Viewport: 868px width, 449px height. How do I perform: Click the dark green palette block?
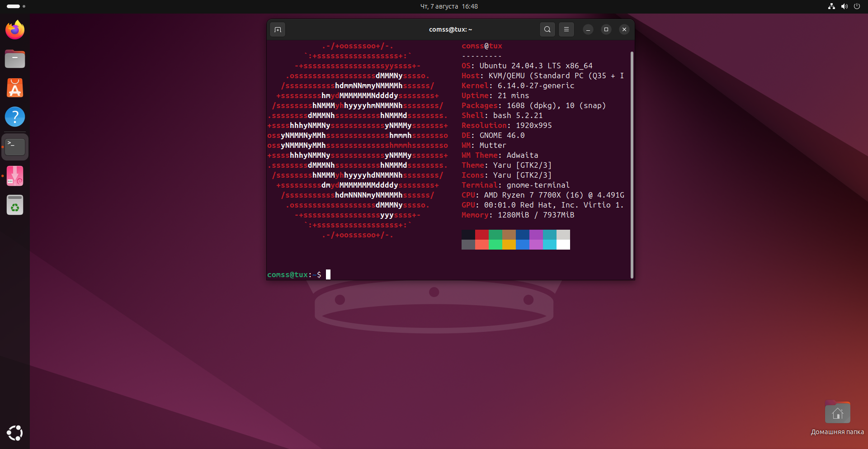[495, 234]
